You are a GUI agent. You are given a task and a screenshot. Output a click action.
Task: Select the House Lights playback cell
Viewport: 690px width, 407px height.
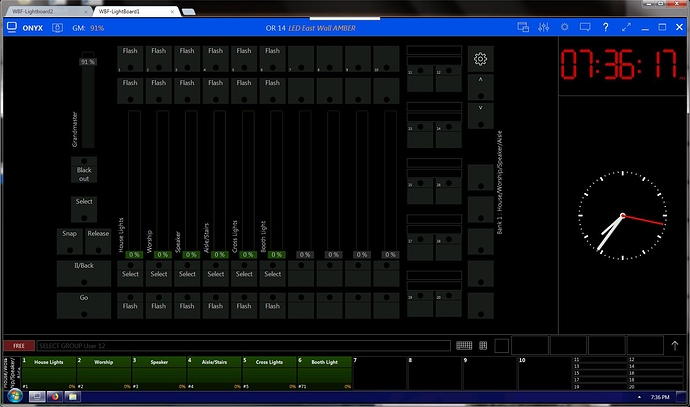point(49,373)
